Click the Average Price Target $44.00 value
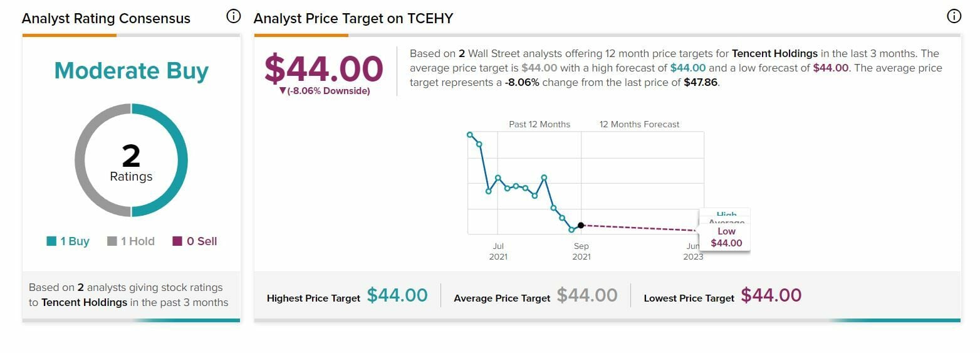 [x=586, y=295]
